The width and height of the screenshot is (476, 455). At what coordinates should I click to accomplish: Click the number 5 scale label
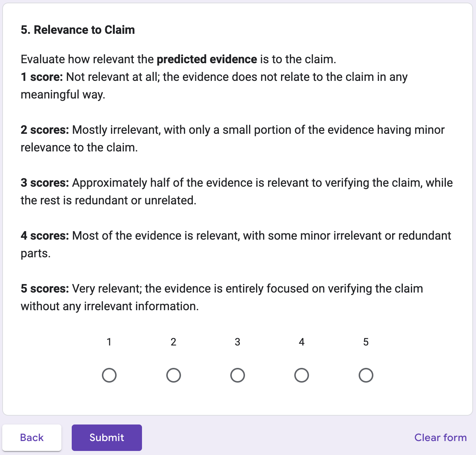pyautogui.click(x=366, y=342)
